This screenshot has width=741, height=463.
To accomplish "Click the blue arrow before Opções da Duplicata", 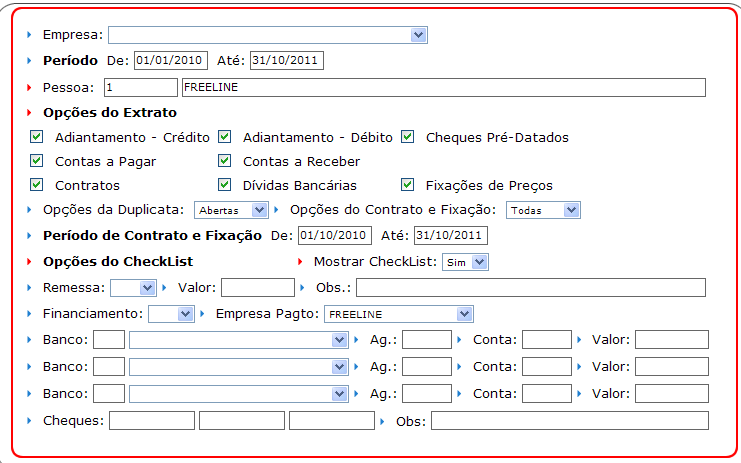I will click(x=30, y=210).
